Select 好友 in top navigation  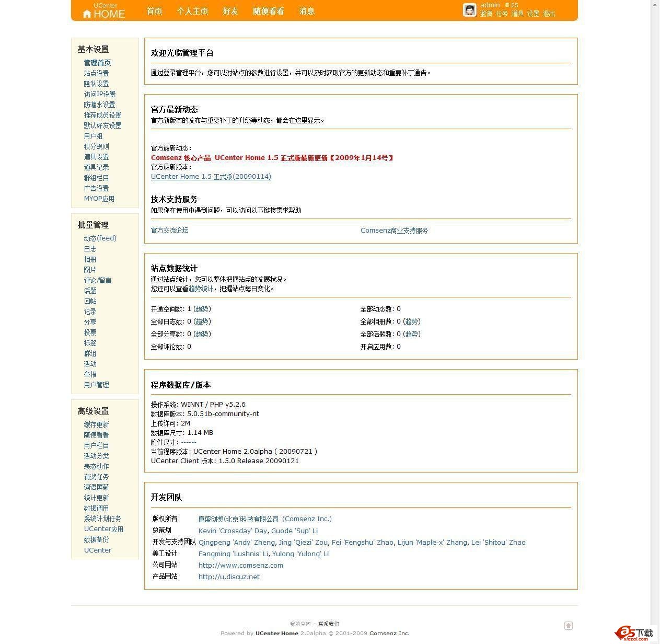230,11
